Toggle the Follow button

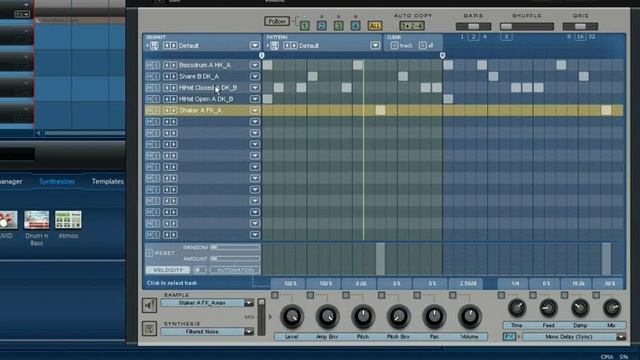tap(277, 21)
